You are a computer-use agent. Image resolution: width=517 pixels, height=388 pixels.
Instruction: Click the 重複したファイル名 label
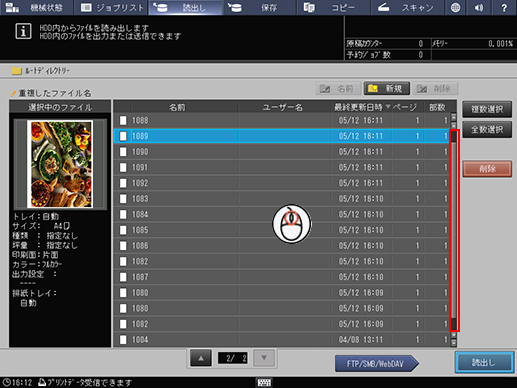pyautogui.click(x=55, y=93)
